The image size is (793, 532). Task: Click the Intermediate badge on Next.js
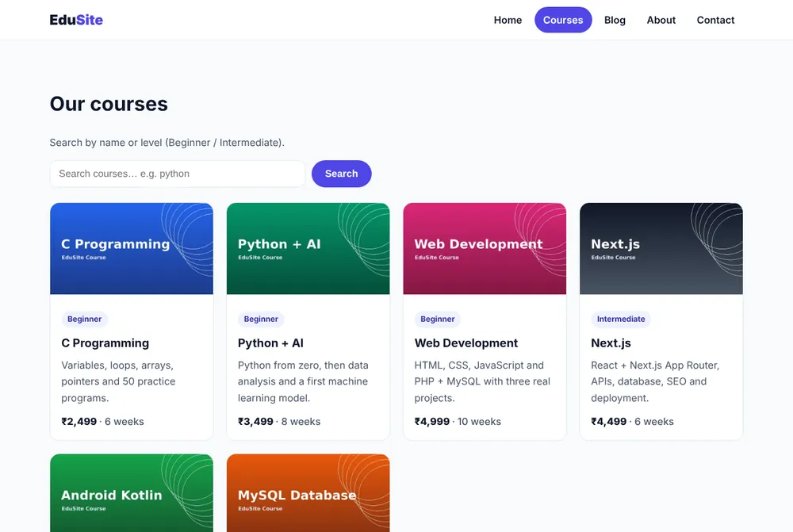[621, 319]
